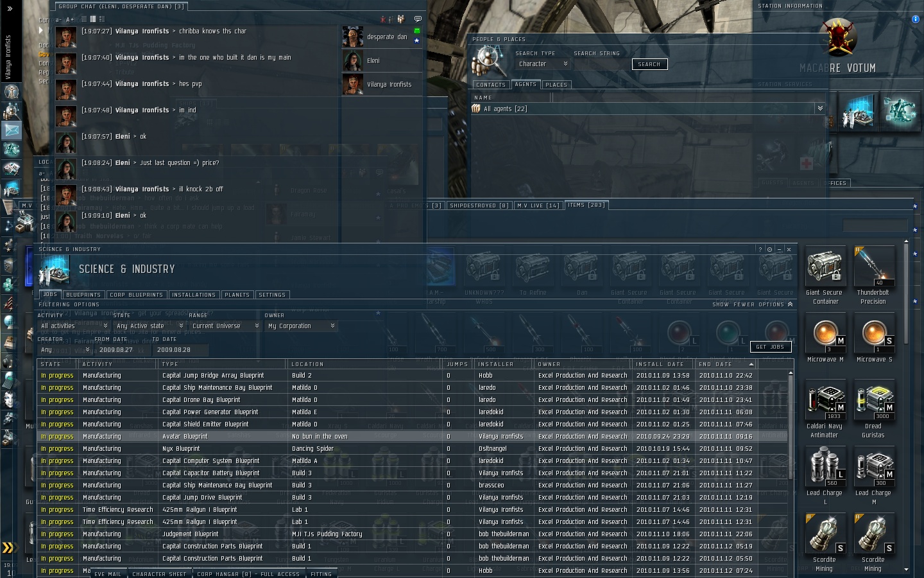
Task: Open the State 'Any Active state' dropdown
Action: pos(149,326)
